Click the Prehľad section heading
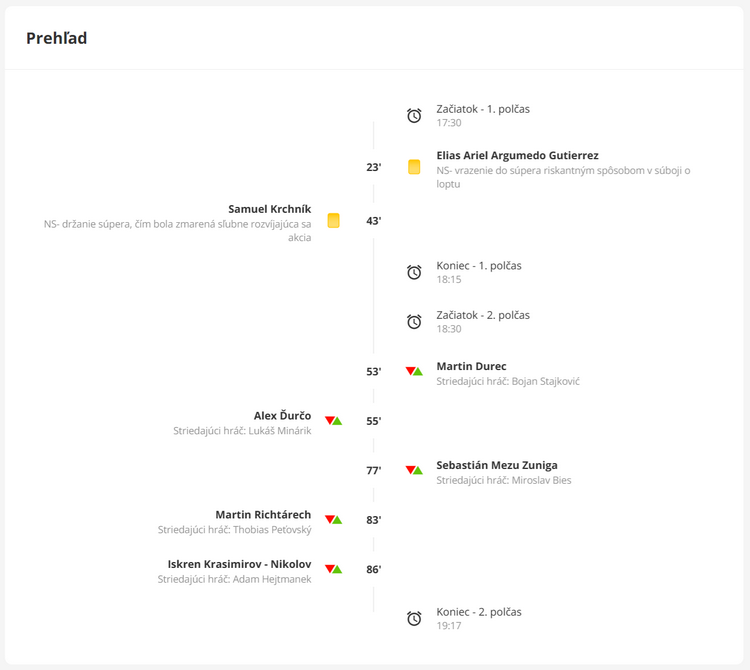This screenshot has width=750, height=670. [x=57, y=39]
